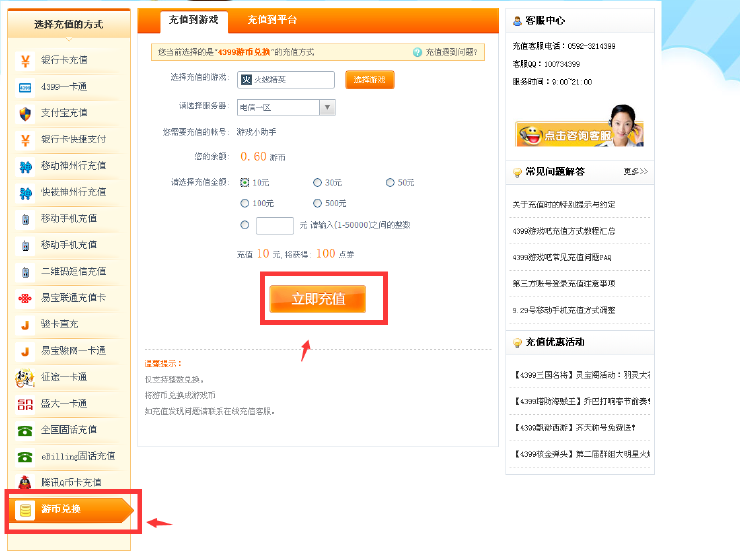Switch to the 充值到平台 tab
Image resolution: width=740 pixels, height=556 pixels.
[x=272, y=20]
